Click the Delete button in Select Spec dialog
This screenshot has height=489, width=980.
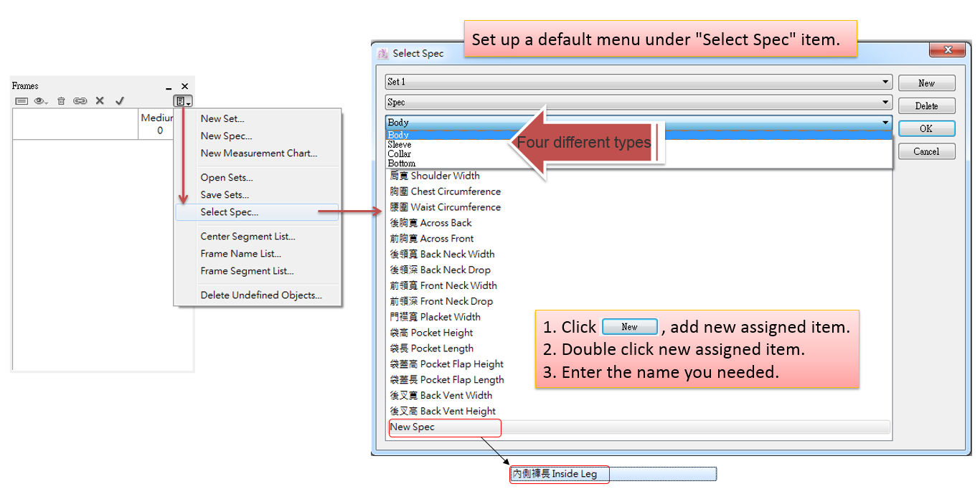click(926, 106)
